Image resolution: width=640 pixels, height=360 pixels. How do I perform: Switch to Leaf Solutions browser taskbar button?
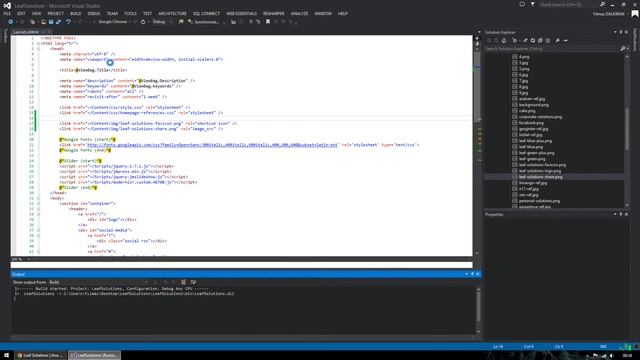[x=41, y=355]
